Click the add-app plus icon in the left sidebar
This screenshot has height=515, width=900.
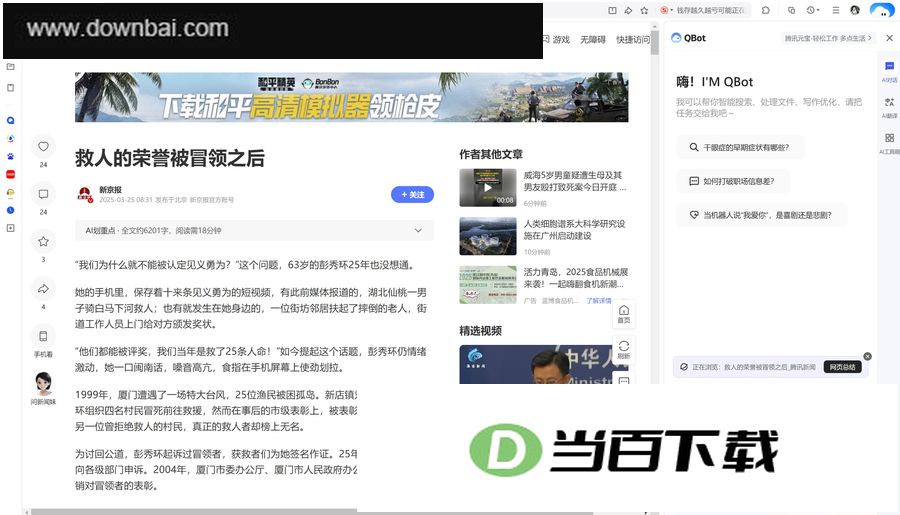coord(10,228)
